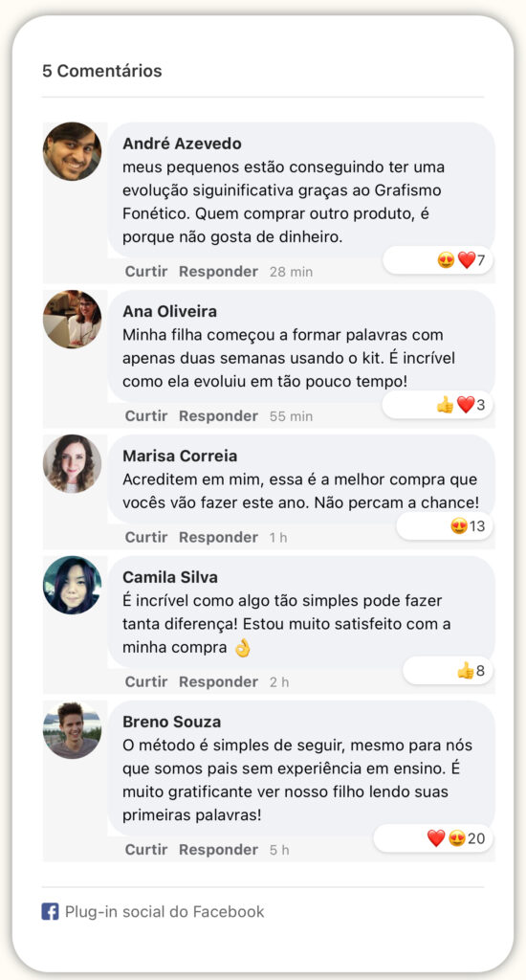Click heart-eyes emoji on André Azevedo's comment
The image size is (526, 980).
(x=446, y=260)
